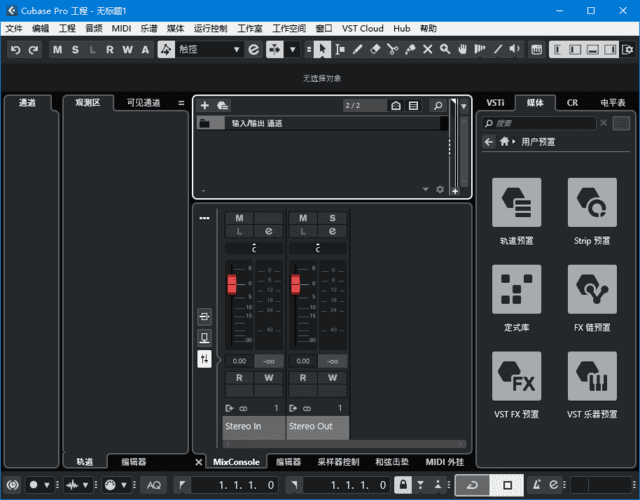640x500 pixels.
Task: Click the Undo arrow in the toolbar
Action: pyautogui.click(x=16, y=50)
